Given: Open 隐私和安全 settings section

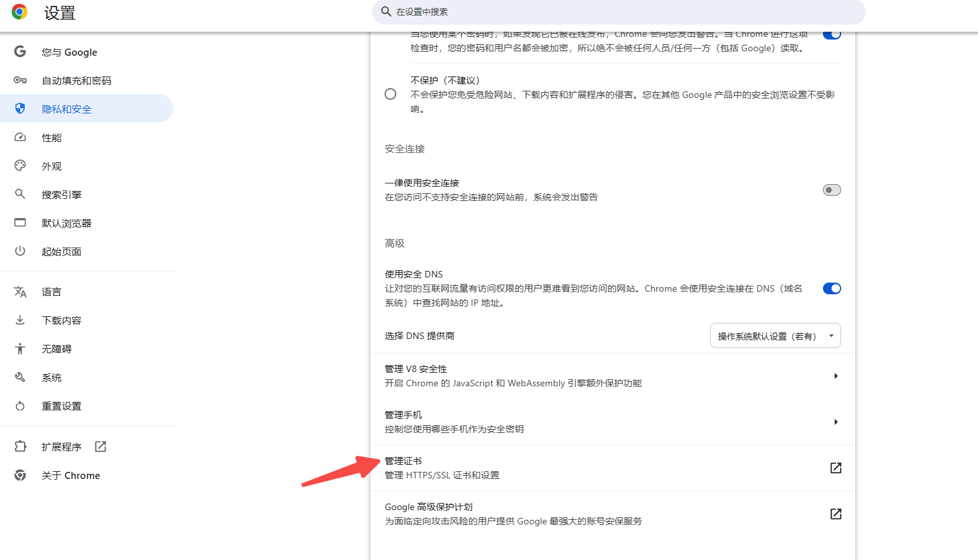Looking at the screenshot, I should 87,109.
